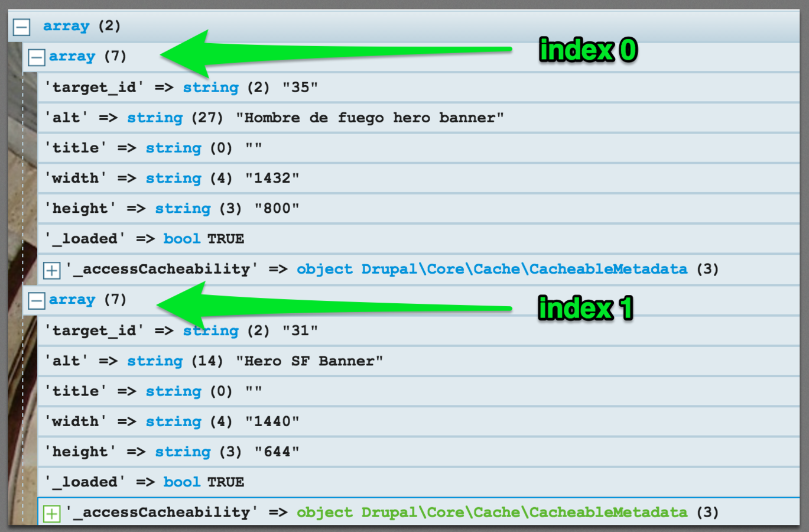The image size is (809, 532).
Task: Select the alt row "Hombre de fuego hero banner"
Action: point(418,118)
